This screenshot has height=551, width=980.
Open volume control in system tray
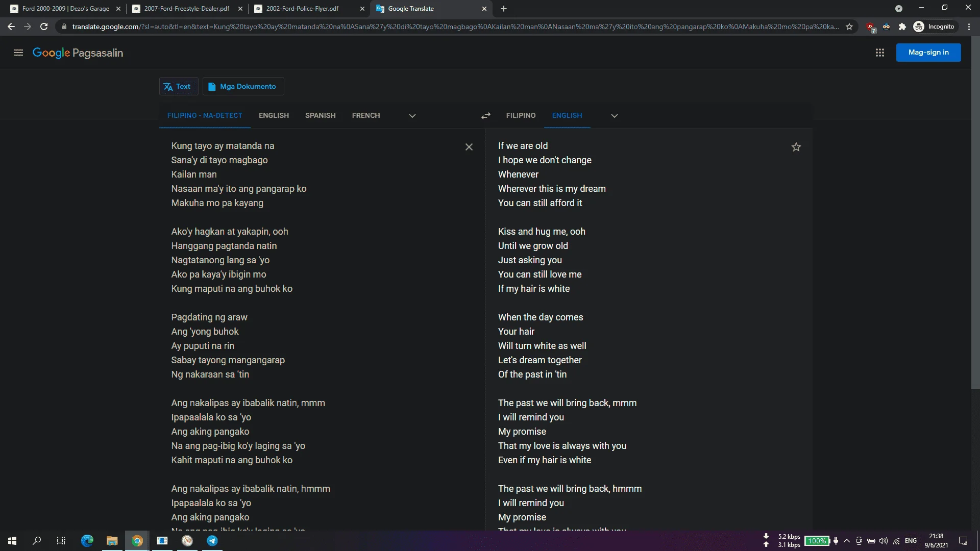click(884, 541)
